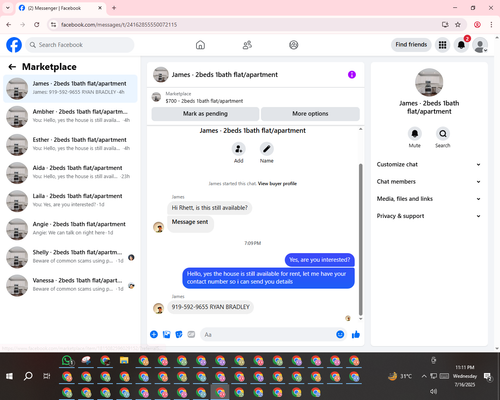Open the Facebook menu grid icon

[442, 45]
